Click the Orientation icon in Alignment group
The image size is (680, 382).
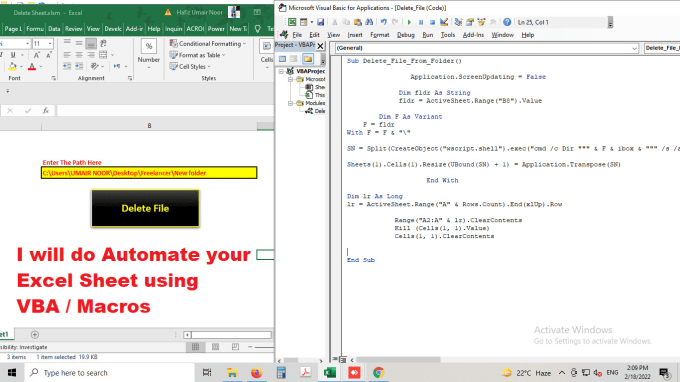tap(95, 66)
